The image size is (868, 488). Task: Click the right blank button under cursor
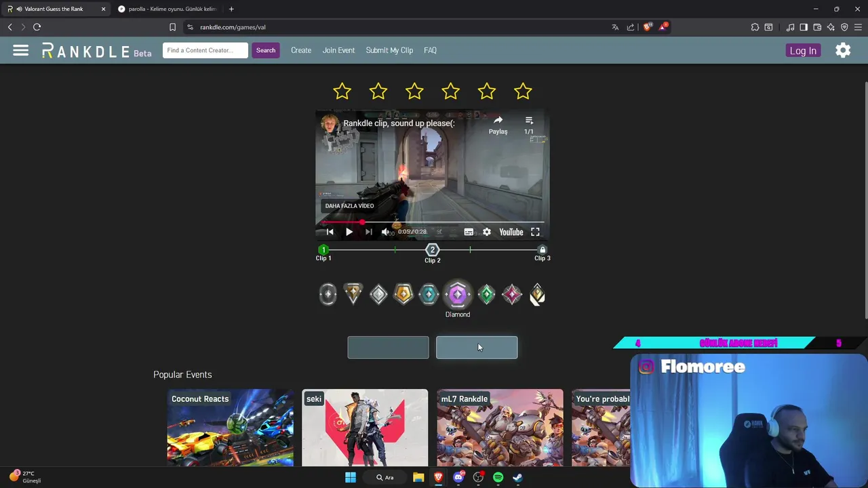(x=477, y=348)
